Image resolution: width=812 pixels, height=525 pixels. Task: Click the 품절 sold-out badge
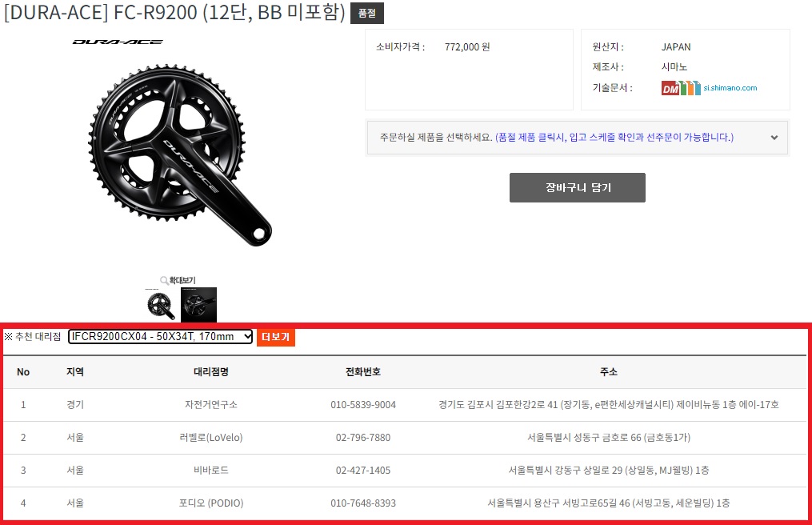(x=367, y=13)
